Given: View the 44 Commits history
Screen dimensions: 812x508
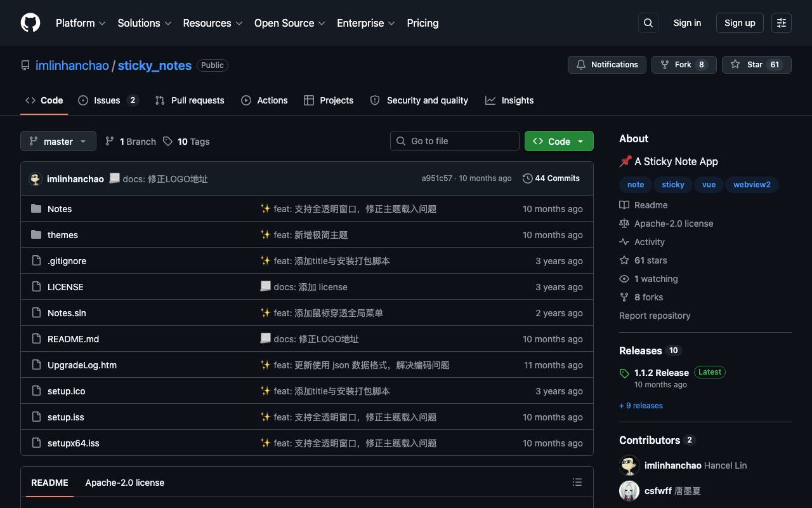Looking at the screenshot, I should pyautogui.click(x=551, y=178).
